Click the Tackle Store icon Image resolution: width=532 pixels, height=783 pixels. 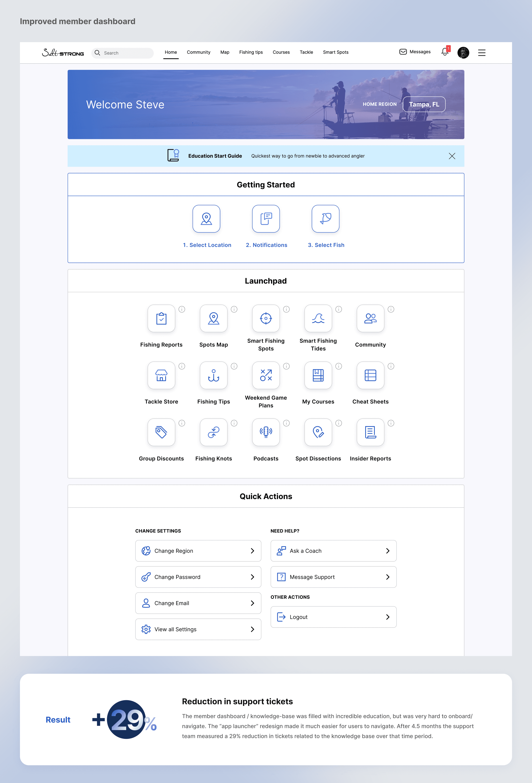coord(161,375)
